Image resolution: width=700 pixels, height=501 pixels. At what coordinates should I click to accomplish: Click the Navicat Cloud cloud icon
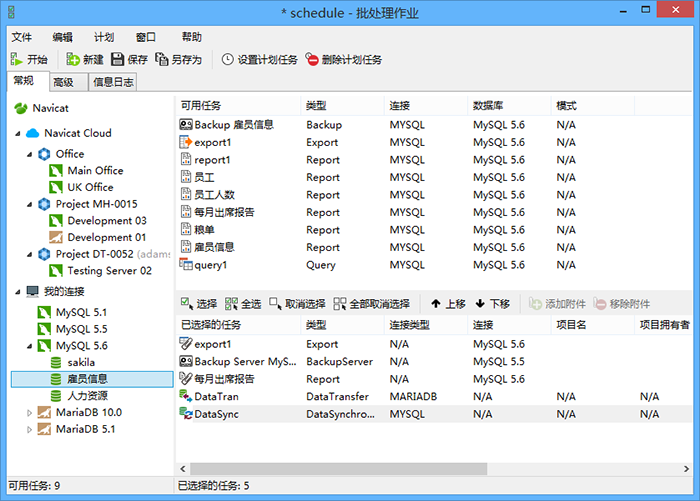[x=33, y=133]
